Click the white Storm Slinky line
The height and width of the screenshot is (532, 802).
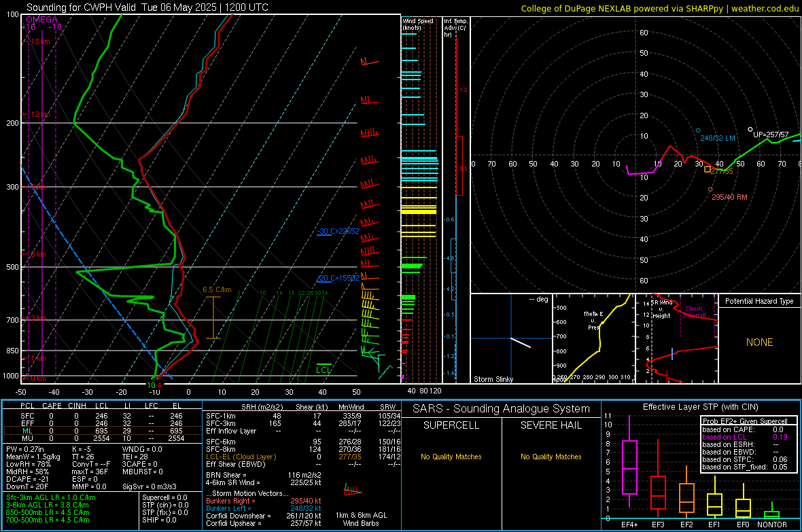(x=521, y=342)
